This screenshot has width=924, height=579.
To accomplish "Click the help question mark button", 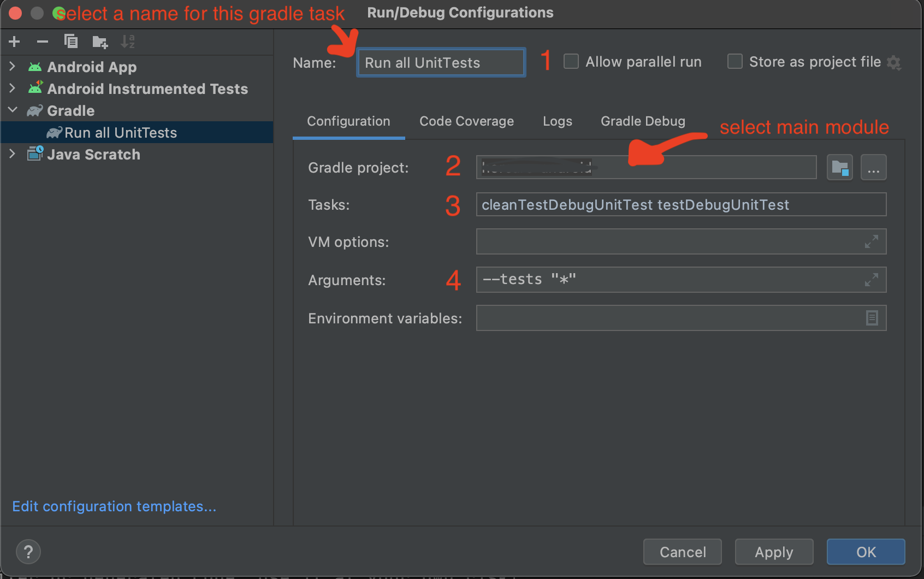I will coord(28,552).
